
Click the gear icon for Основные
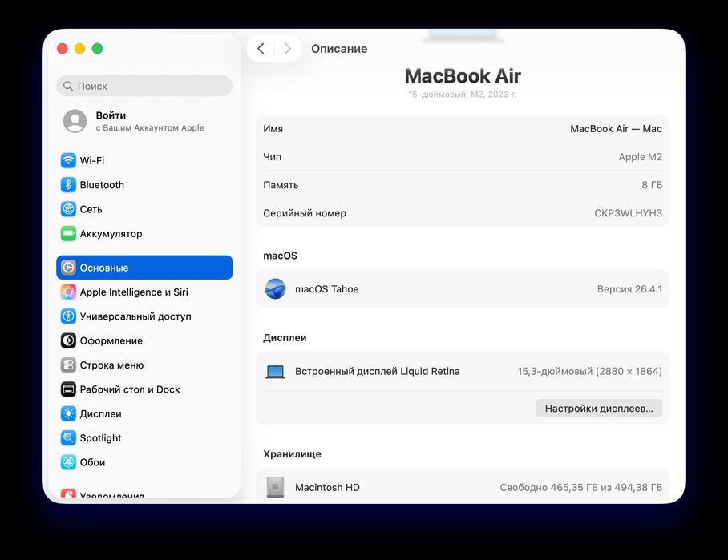[x=68, y=268]
